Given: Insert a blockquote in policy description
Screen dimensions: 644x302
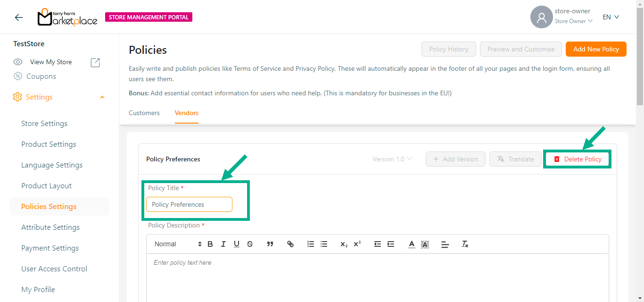Looking at the screenshot, I should pyautogui.click(x=270, y=244).
